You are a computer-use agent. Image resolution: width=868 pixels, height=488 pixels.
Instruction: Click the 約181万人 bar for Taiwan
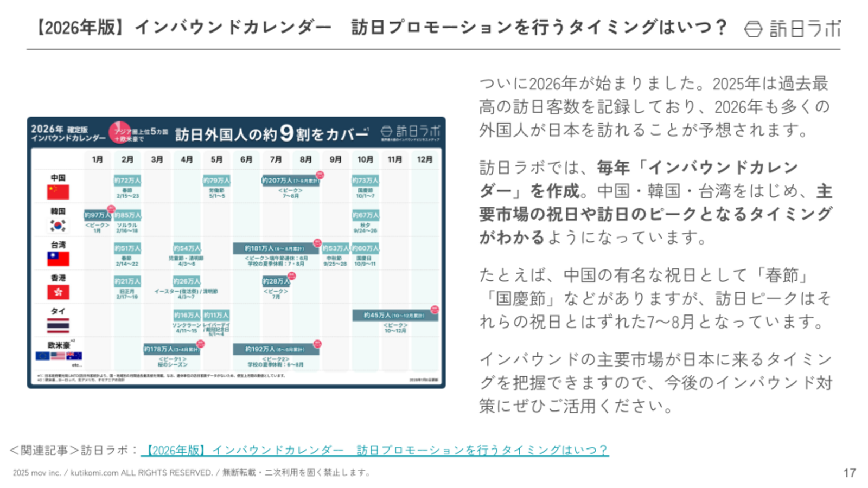pyautogui.click(x=277, y=247)
